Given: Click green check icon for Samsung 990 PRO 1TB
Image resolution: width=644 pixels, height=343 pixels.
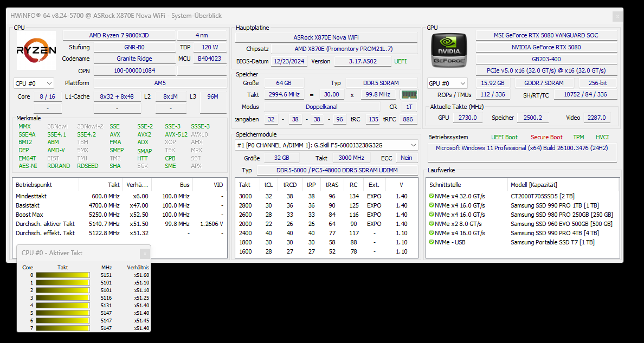Looking at the screenshot, I should click(x=432, y=205).
